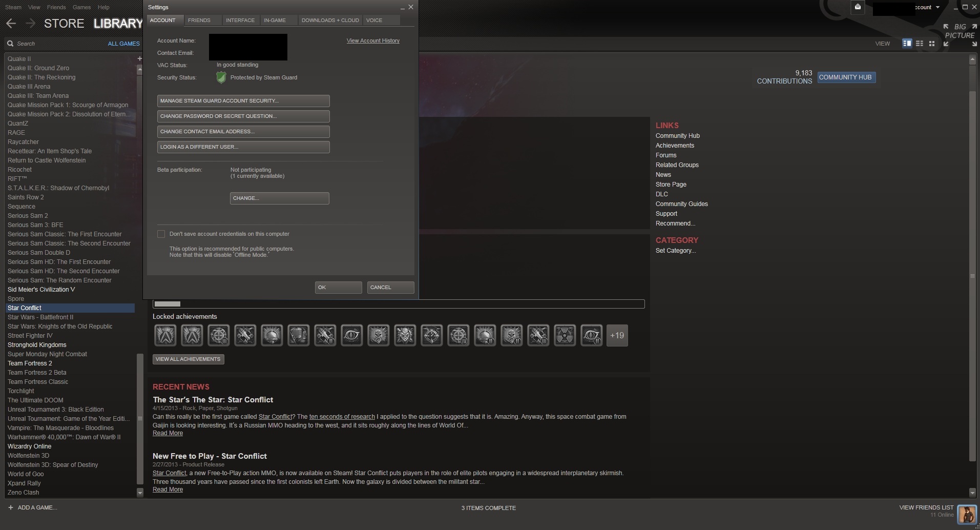Click the search magnifier icon in library

pyautogui.click(x=10, y=44)
